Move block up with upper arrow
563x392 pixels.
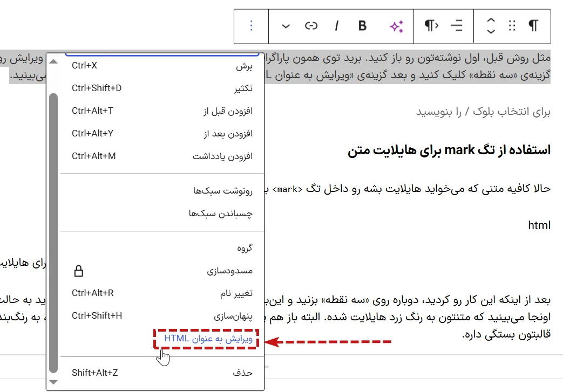(x=491, y=20)
